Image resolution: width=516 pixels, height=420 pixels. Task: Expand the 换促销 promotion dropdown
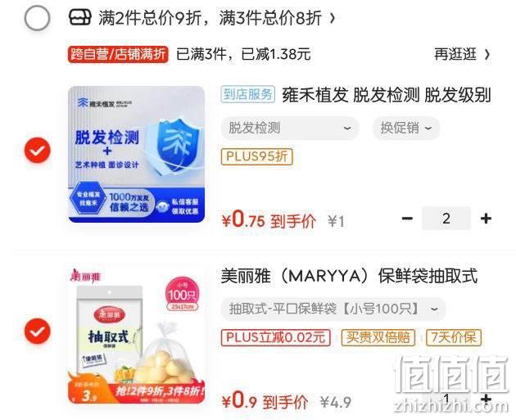click(x=406, y=128)
